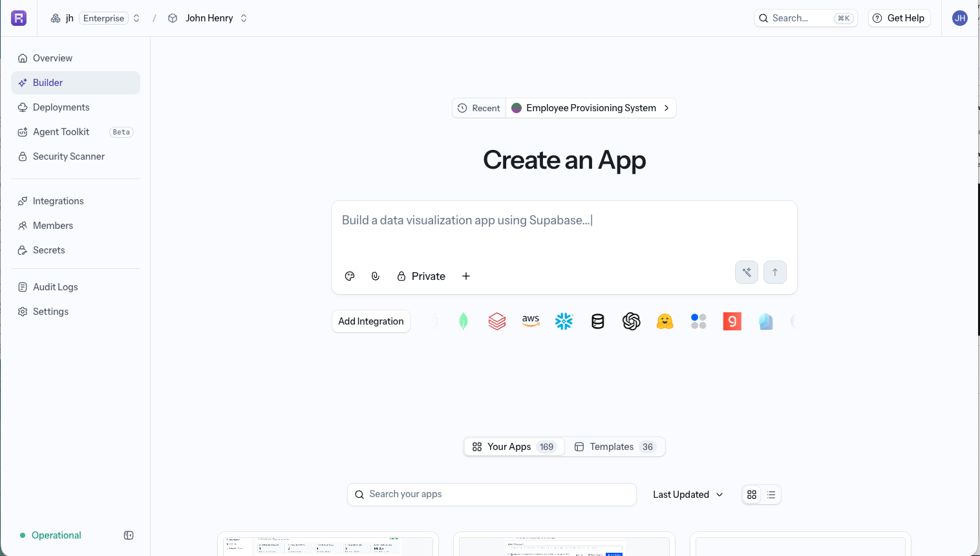Collapse the sidebar panel icon

(129, 535)
